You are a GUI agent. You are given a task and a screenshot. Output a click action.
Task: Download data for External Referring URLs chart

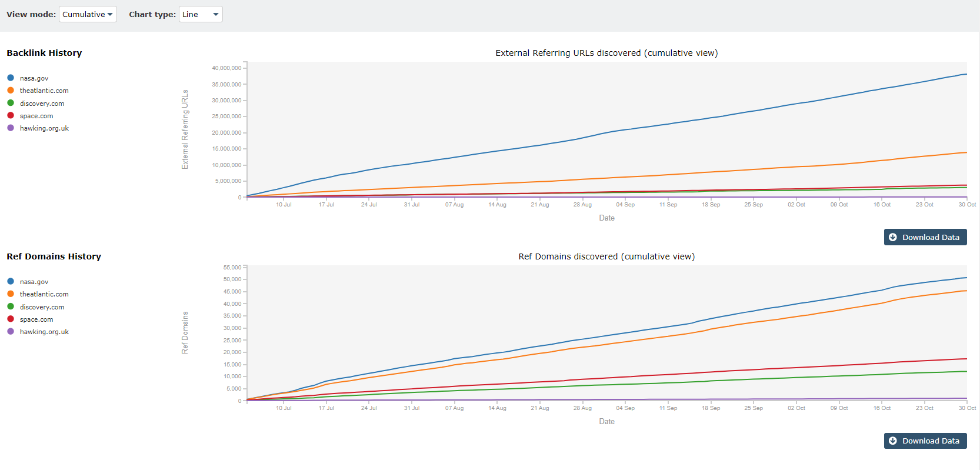pyautogui.click(x=925, y=237)
